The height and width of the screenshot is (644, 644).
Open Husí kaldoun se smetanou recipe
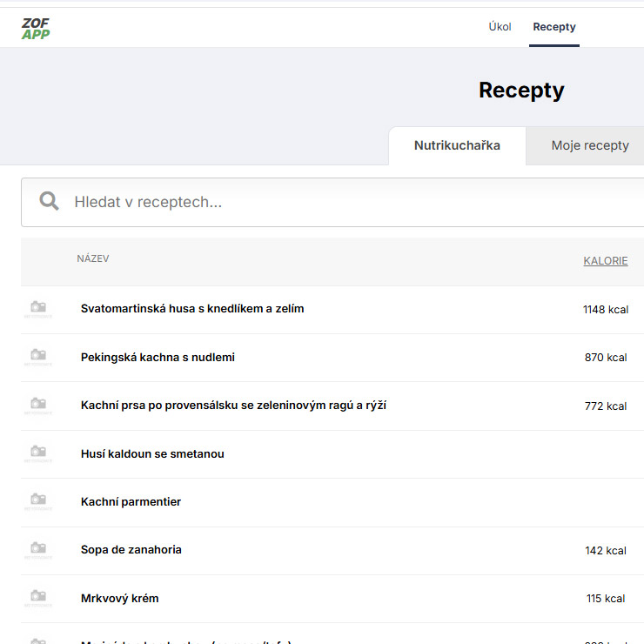(x=152, y=453)
